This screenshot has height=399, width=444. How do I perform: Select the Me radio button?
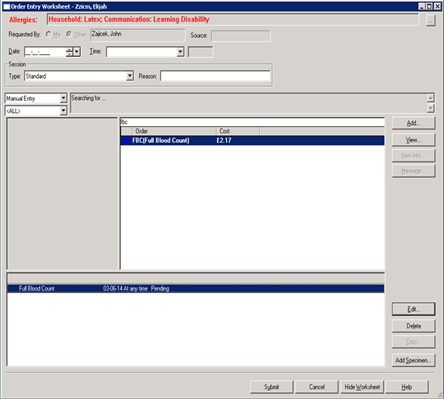pyautogui.click(x=49, y=34)
